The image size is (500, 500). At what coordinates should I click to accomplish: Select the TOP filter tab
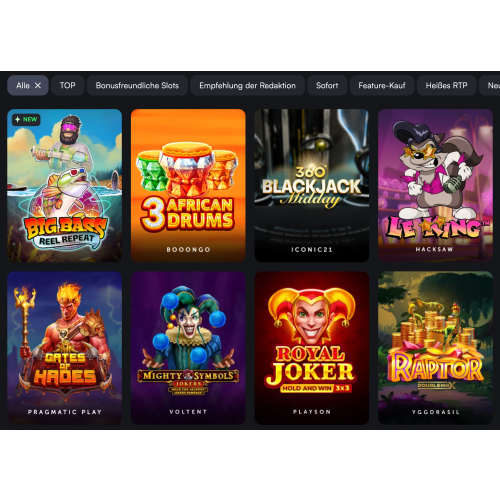(x=68, y=86)
